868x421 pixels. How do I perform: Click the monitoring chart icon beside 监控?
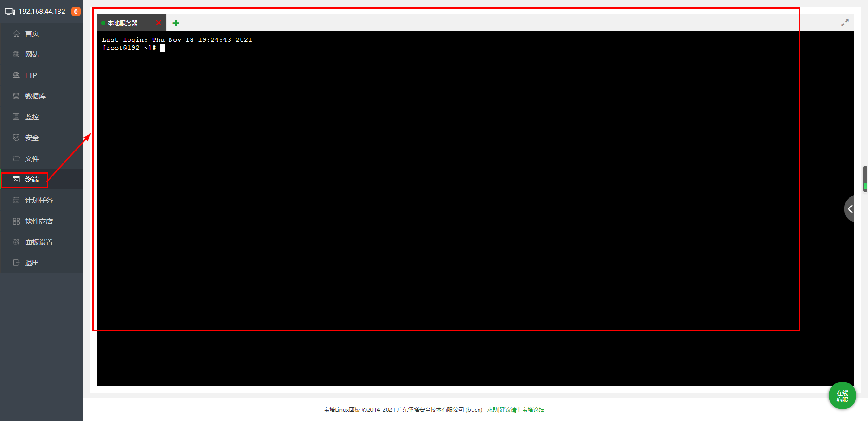tap(16, 117)
